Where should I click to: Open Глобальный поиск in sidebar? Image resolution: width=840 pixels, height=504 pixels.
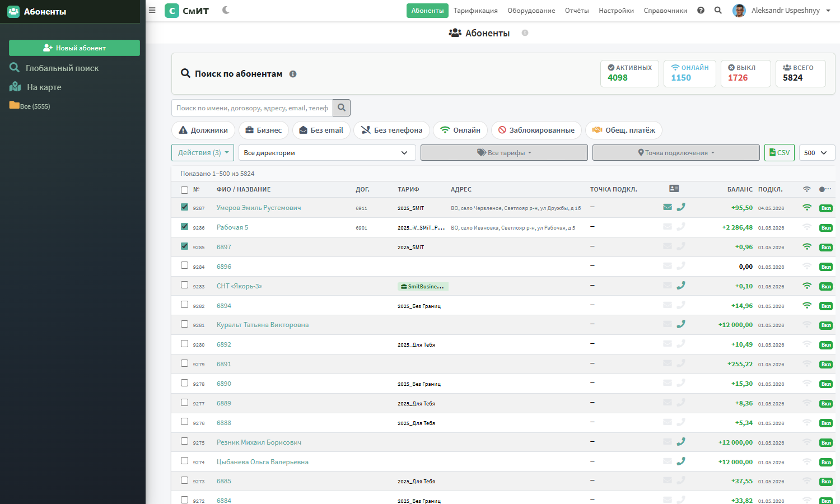[54, 68]
